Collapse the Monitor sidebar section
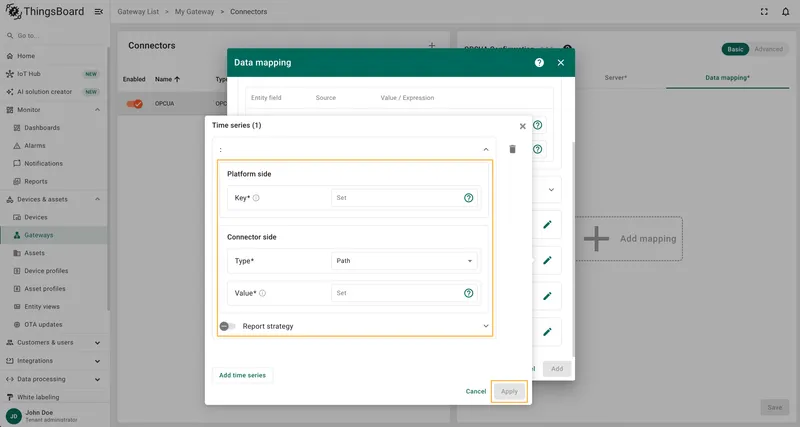The height and width of the screenshot is (427, 800). [x=97, y=110]
